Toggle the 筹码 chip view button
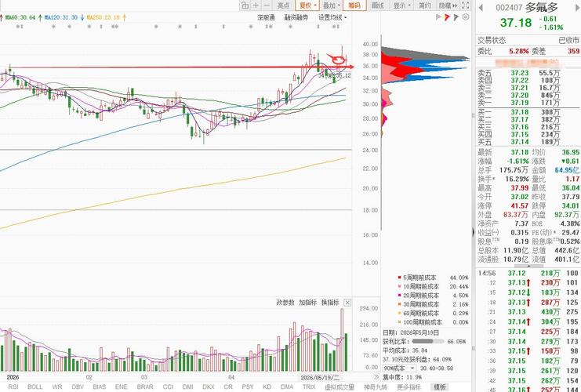This screenshot has width=581, height=392. (x=354, y=5)
